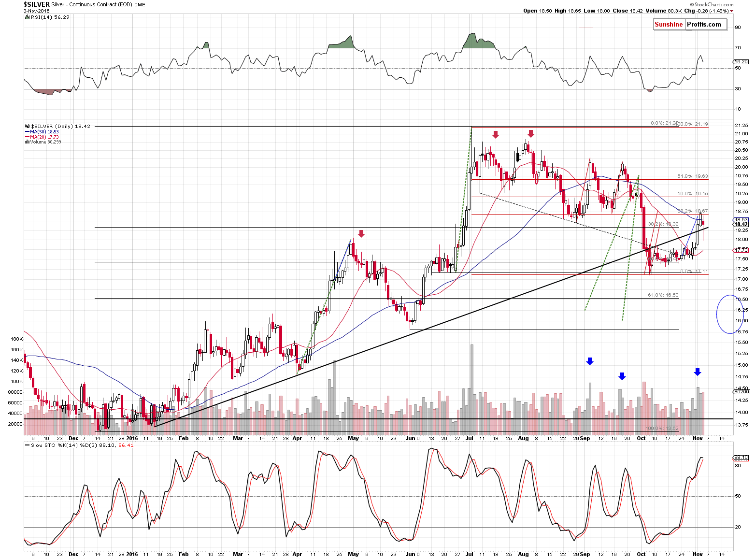Screen dimensions: 756x559
Task: Click the Open 18.50 value
Action: point(537,11)
